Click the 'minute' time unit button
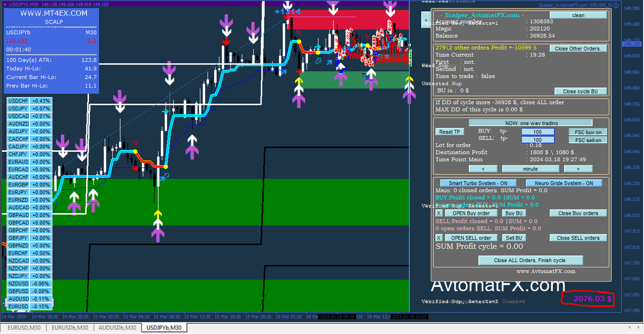The height and width of the screenshot is (334, 644). (530, 169)
